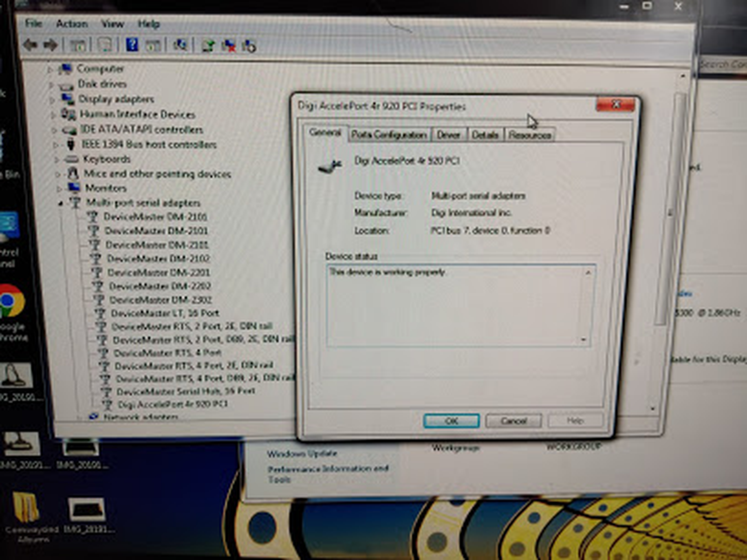The height and width of the screenshot is (560, 747).
Task: Select DeviceMaster RTS, 4 Port, DB9, 2E entry
Action: [x=205, y=378]
